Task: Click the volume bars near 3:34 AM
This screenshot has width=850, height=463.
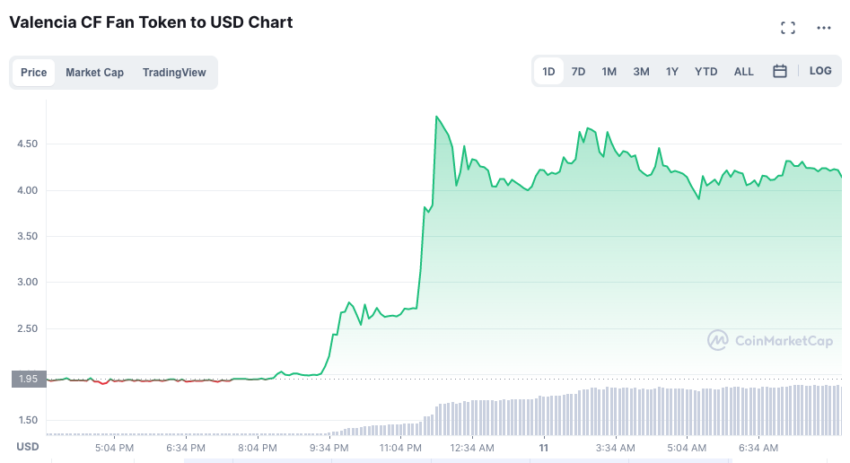Action: [615, 412]
